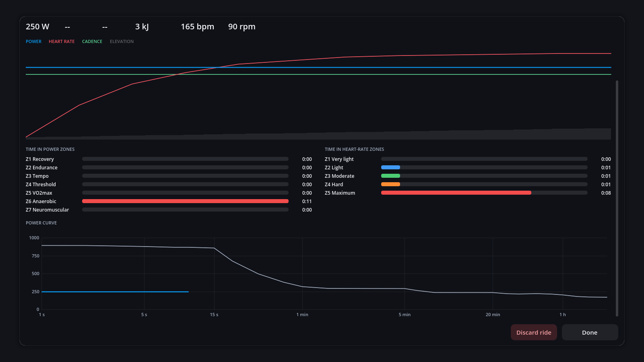Click the Z3 Moderate green zone bar
644x362 pixels.
tap(390, 176)
